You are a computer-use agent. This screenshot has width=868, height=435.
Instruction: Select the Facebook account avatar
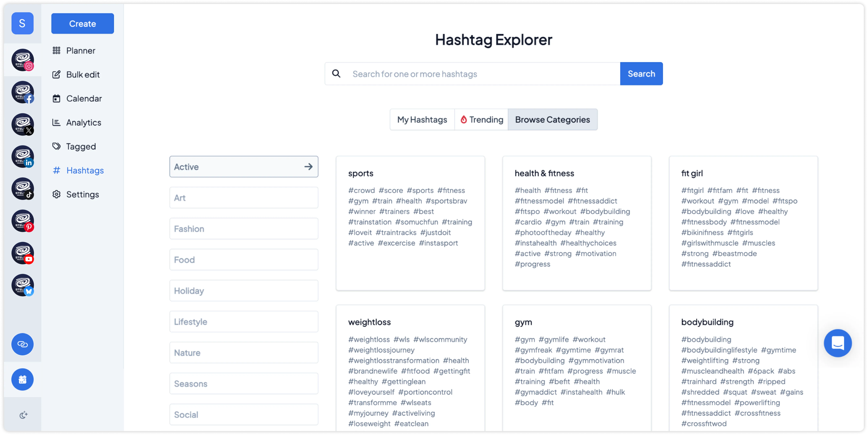tap(23, 92)
